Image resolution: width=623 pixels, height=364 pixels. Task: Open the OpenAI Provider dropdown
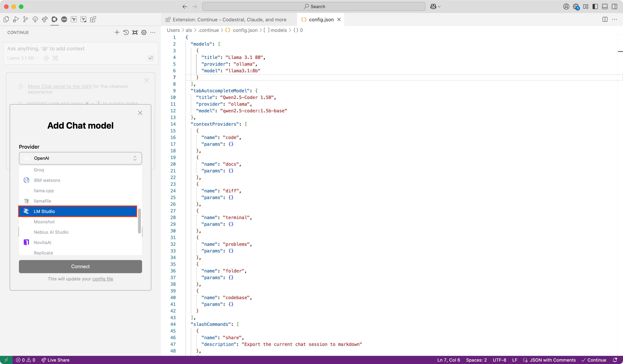80,158
